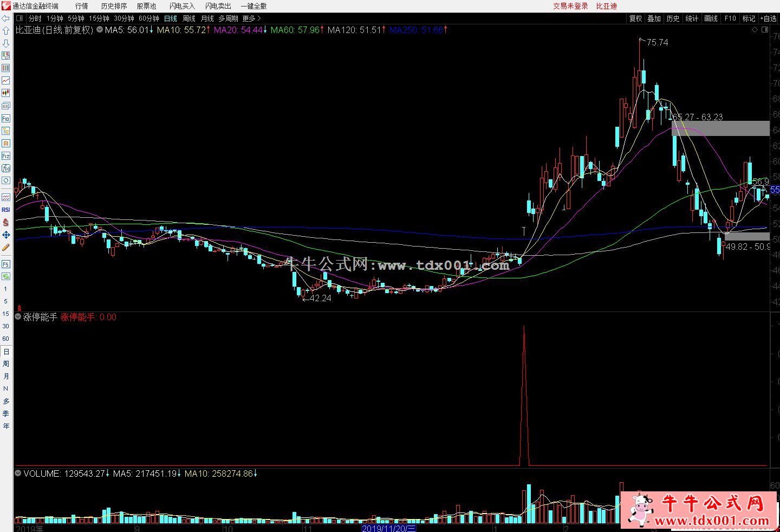Expand the 更多 > period options
780x532 pixels.
pyautogui.click(x=251, y=18)
